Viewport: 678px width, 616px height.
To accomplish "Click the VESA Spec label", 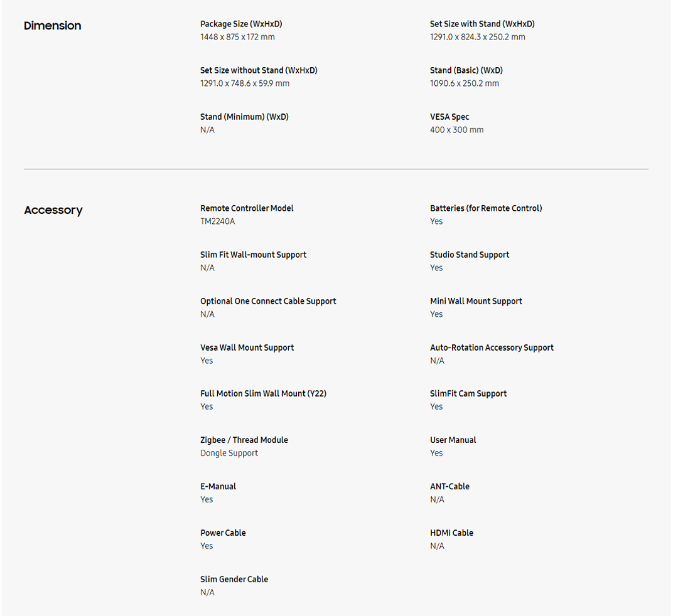I will [449, 117].
